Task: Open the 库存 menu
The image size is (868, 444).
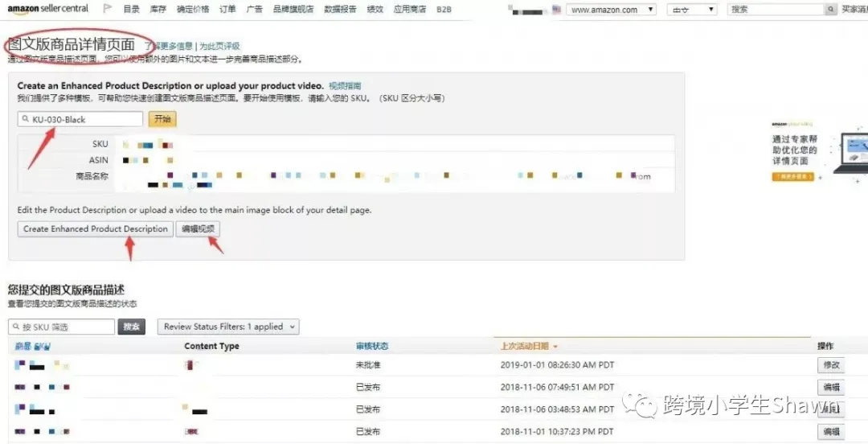Action: pos(158,10)
